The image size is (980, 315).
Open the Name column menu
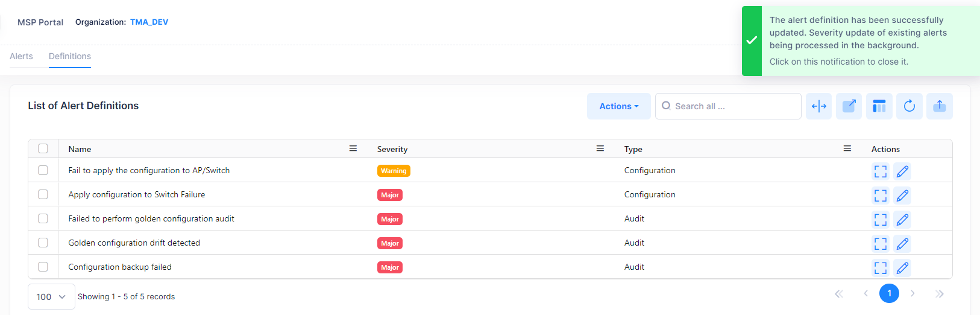[x=353, y=148]
